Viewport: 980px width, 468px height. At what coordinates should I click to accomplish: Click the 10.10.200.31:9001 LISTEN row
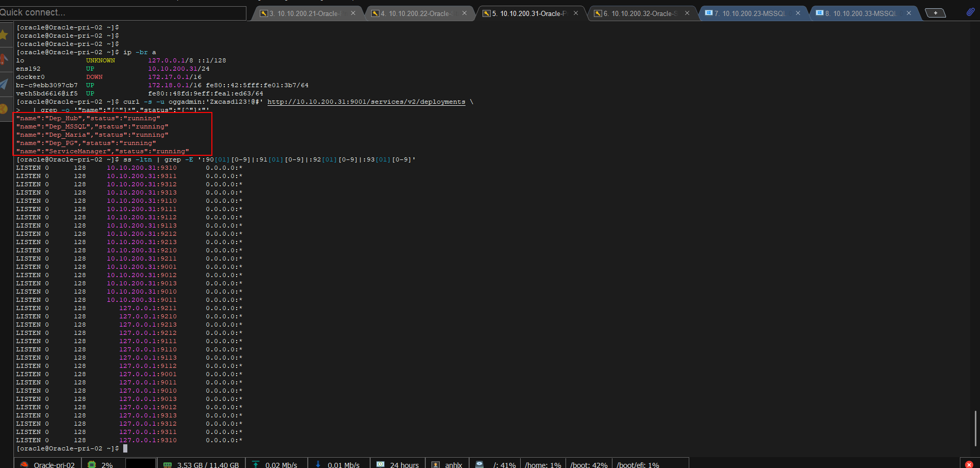coord(129,267)
